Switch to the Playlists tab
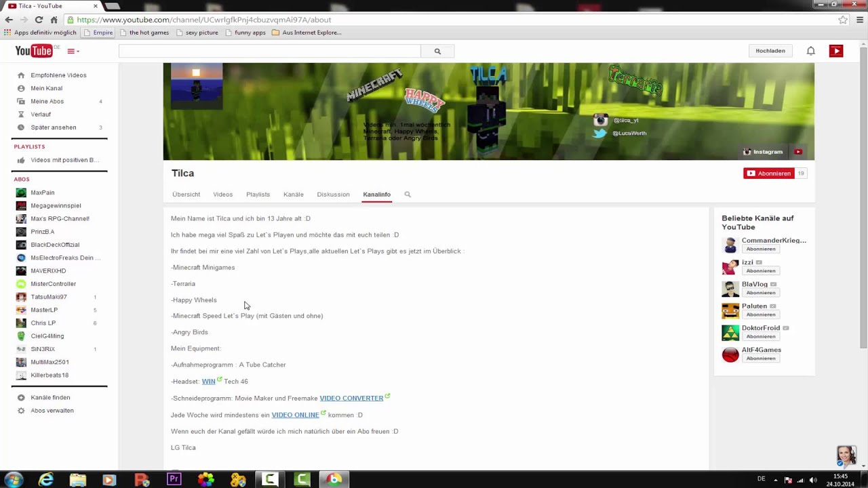The width and height of the screenshot is (868, 488). (x=258, y=195)
